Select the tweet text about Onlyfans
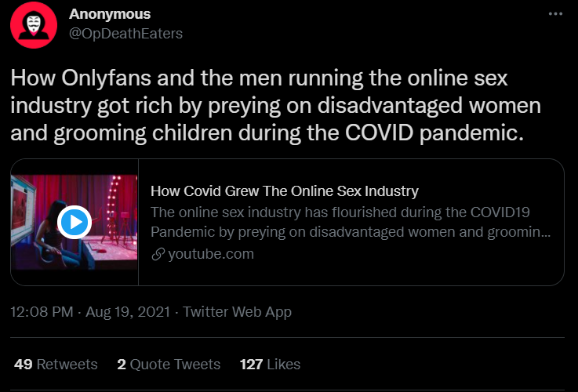578x392 pixels. click(x=274, y=105)
